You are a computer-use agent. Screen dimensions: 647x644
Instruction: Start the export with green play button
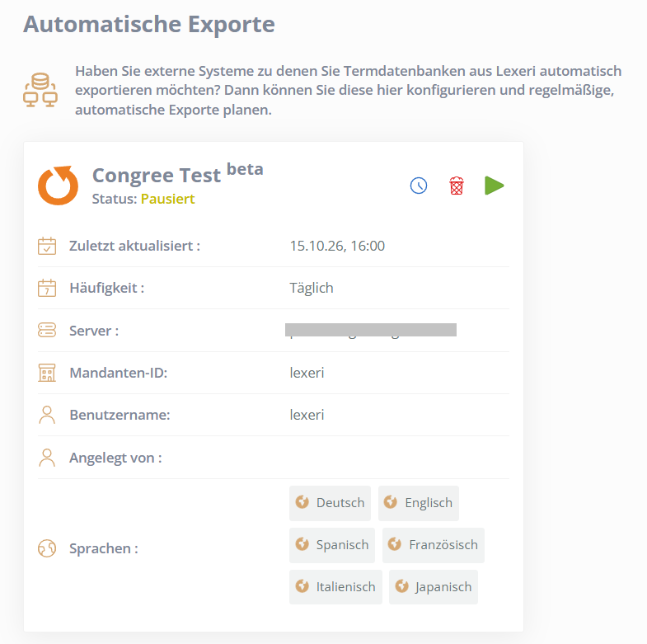tap(494, 186)
